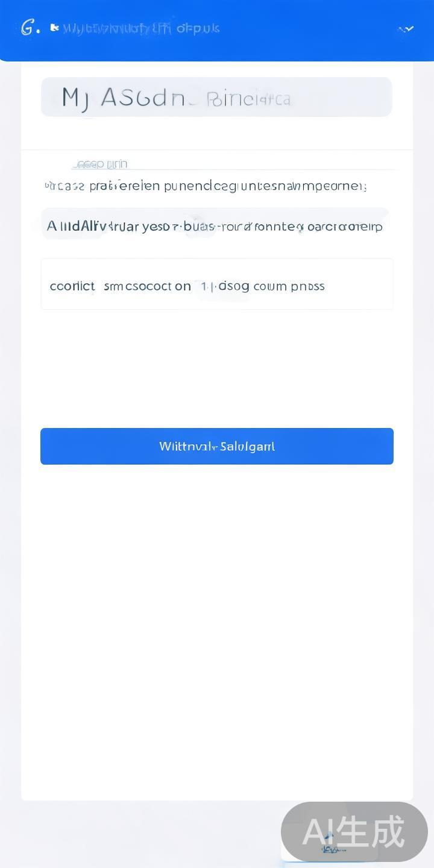Screen dimensions: 434x868
Task: Click the "1" value before "dsog"
Action: (204, 286)
